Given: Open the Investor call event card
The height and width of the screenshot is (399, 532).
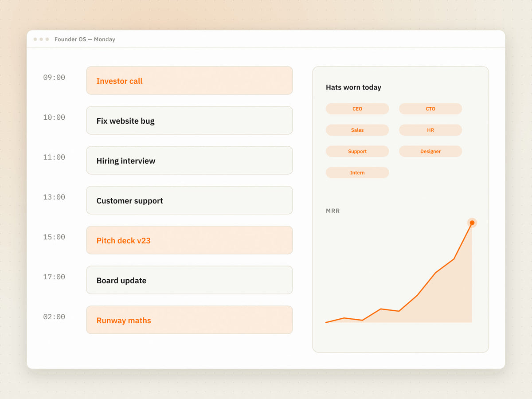Looking at the screenshot, I should click(x=189, y=81).
